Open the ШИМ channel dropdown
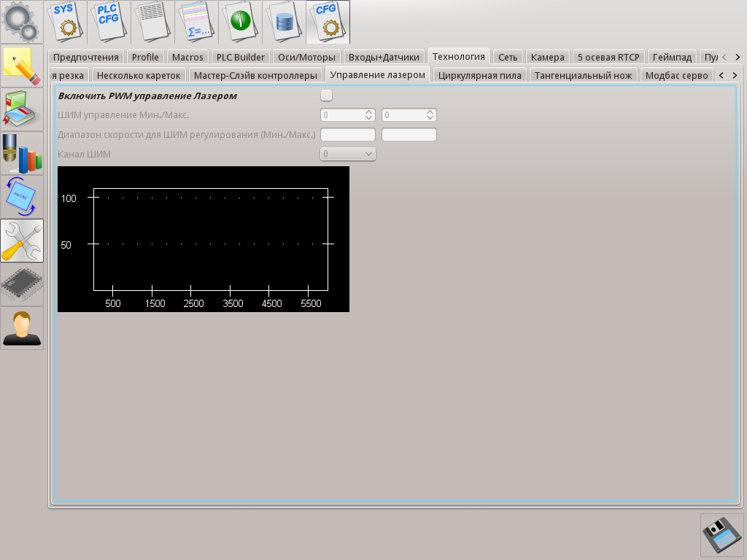 (348, 154)
